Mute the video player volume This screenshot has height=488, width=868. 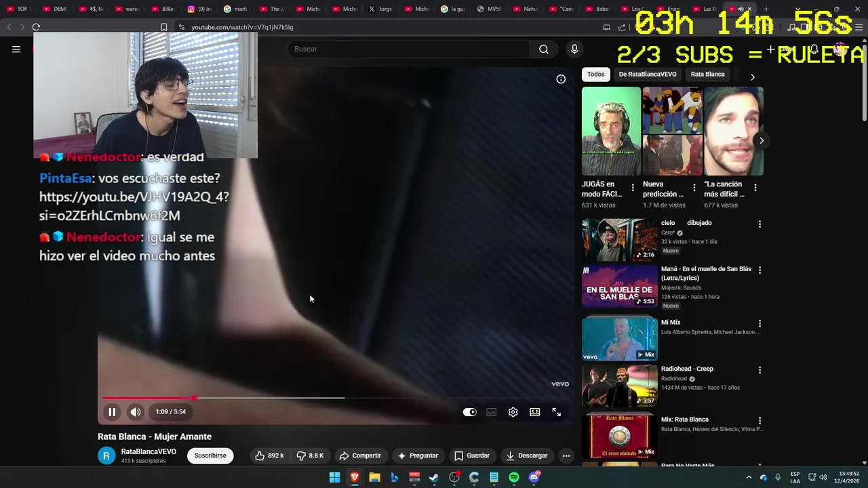[136, 411]
